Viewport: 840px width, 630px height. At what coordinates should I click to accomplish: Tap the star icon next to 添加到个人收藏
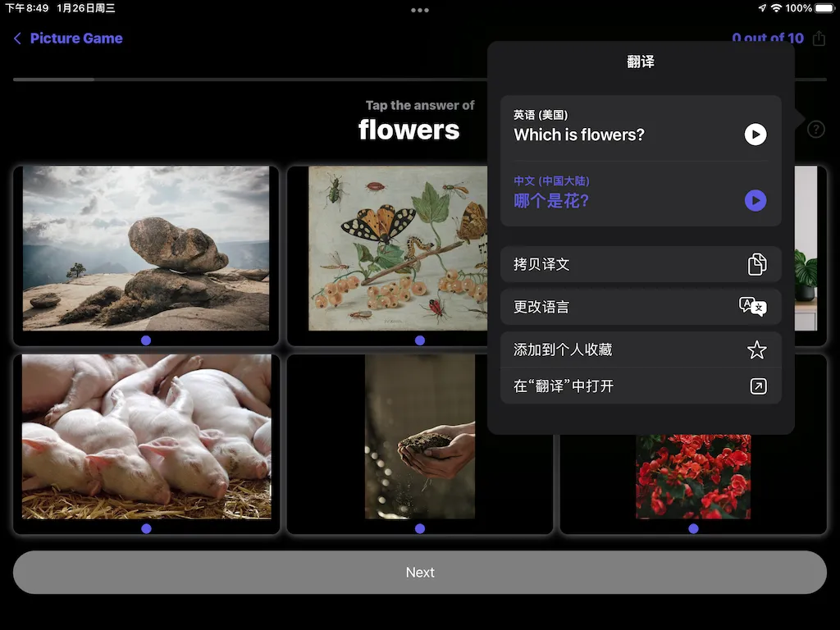pyautogui.click(x=756, y=349)
